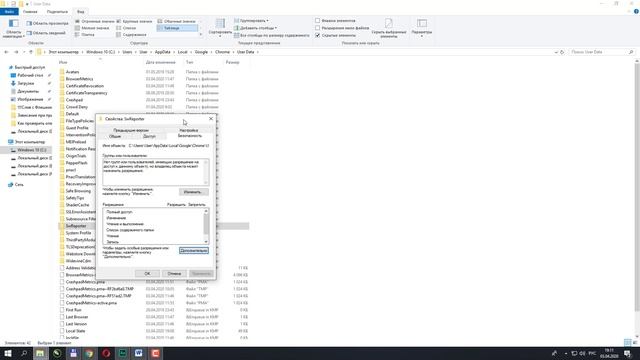
Task: Select Content (Содержимое) layout
Action: [131, 35]
